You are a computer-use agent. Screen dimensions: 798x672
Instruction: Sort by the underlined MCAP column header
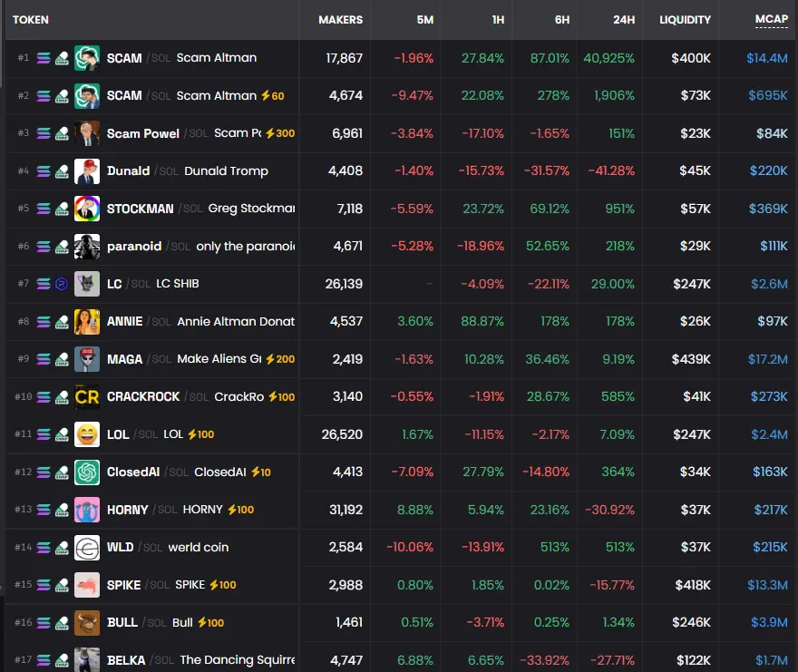(771, 19)
